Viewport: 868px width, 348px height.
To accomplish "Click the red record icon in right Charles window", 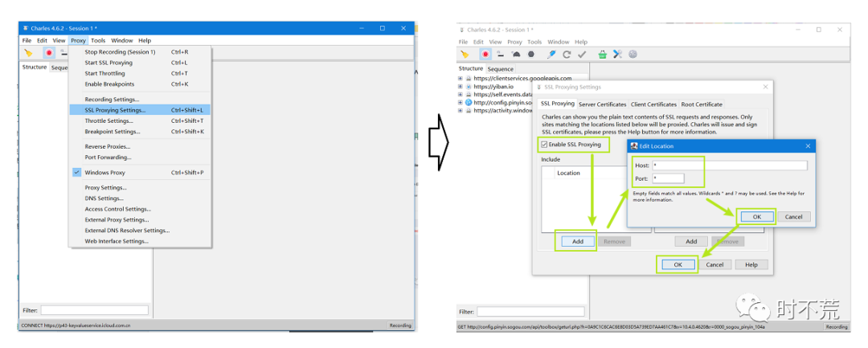I will (x=485, y=54).
